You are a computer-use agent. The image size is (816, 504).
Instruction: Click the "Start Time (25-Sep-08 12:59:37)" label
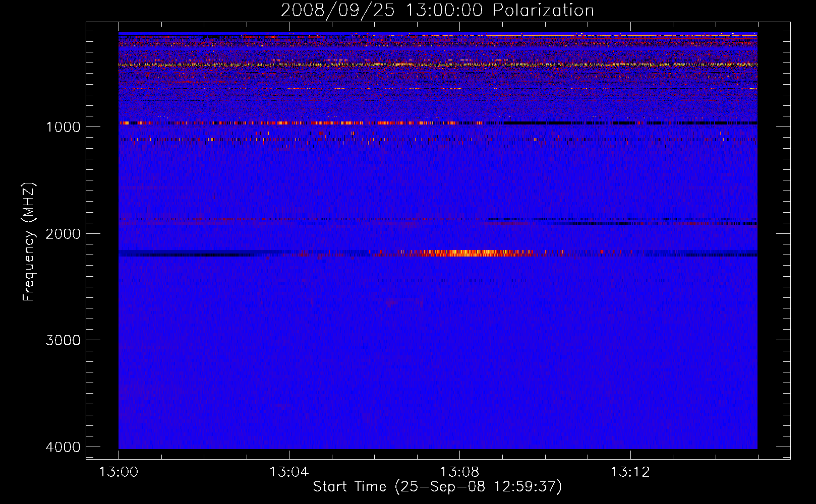(437, 487)
